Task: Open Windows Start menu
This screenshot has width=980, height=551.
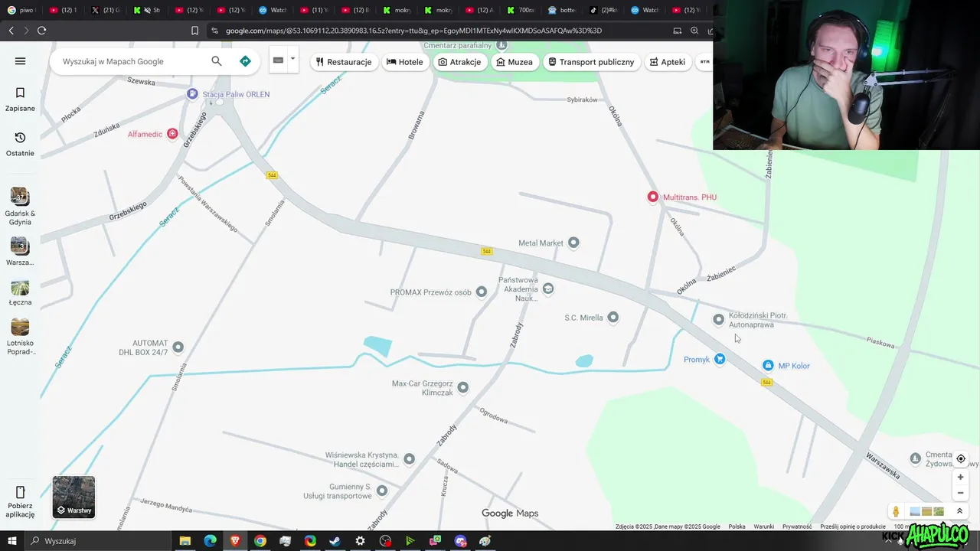Action: pyautogui.click(x=11, y=541)
